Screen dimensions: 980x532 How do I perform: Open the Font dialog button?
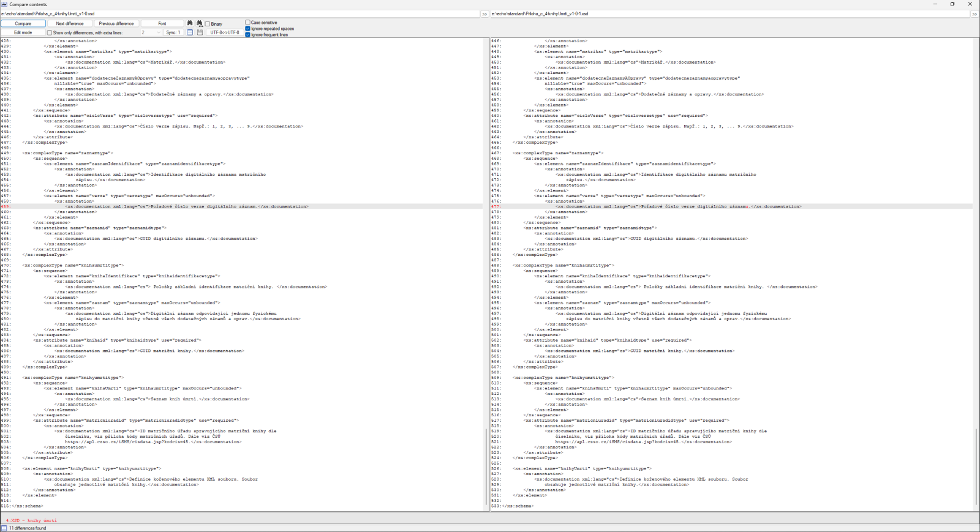[162, 23]
